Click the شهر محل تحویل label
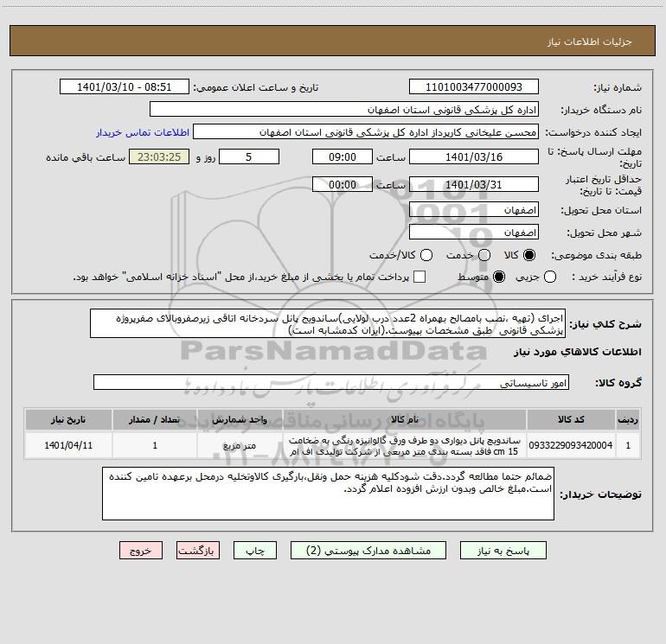Screen dimensions: 666x644 605,233
